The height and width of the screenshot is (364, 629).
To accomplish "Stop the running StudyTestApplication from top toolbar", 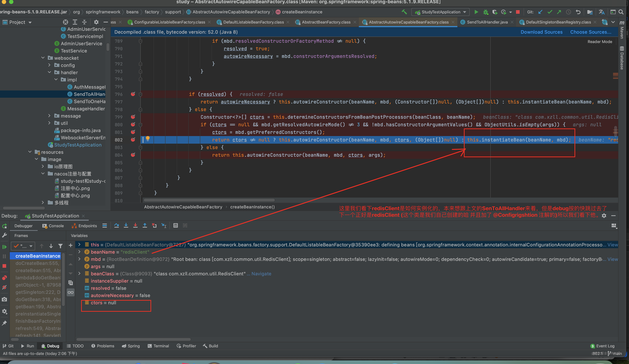I will [518, 12].
